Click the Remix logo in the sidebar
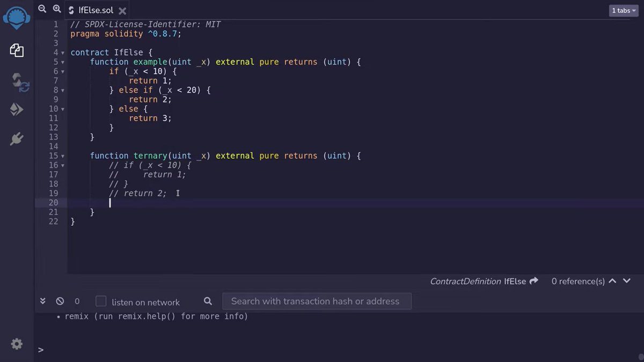The image size is (644, 362). coord(16,17)
